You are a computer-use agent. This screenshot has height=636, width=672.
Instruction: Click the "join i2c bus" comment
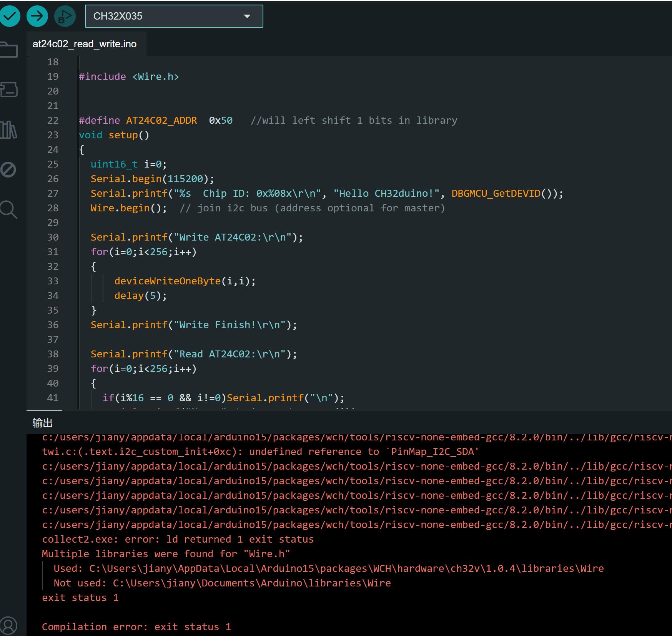[x=312, y=208]
